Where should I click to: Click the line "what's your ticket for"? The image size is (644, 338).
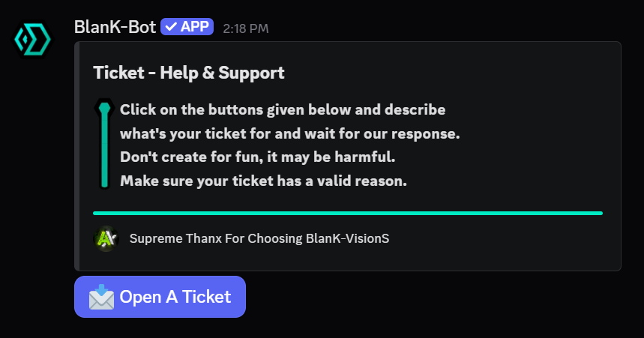tap(289, 134)
